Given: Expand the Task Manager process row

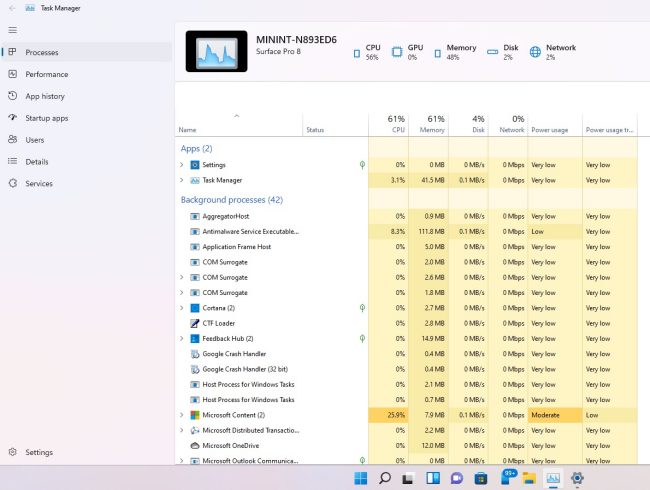Looking at the screenshot, I should coord(181,180).
